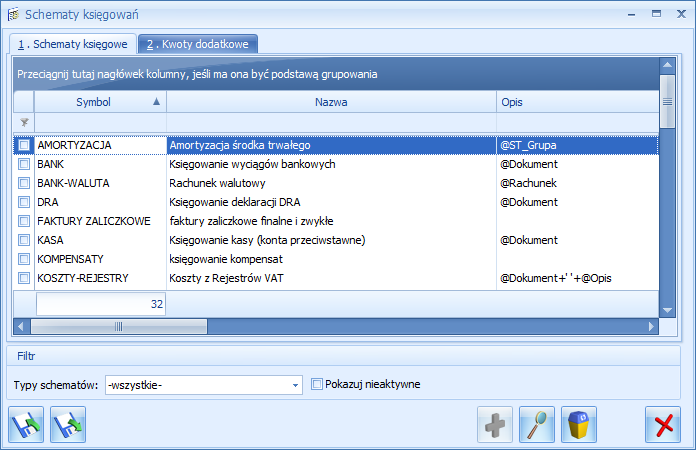Screen dimensions: 696x450
Task: Select the FAKTURY ZALICZKOWE row
Action: [330, 221]
